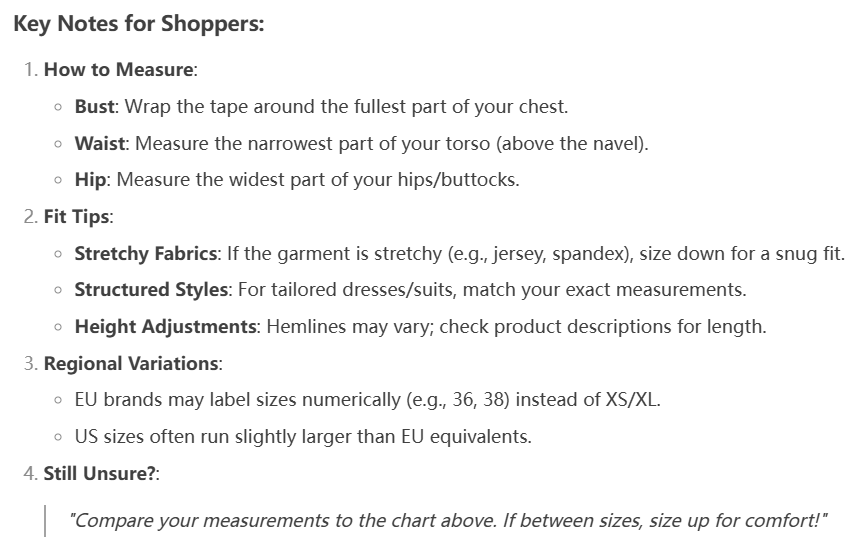Click the 'Stretchy Fabrics' bold text
858x557 pixels.
(x=145, y=253)
